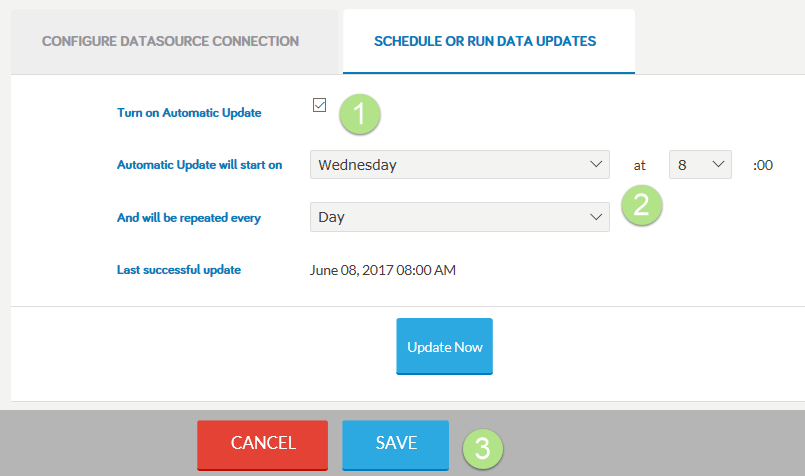Screen dimensions: 805x476
Task: Click the Last successful update label
Action: (x=179, y=270)
